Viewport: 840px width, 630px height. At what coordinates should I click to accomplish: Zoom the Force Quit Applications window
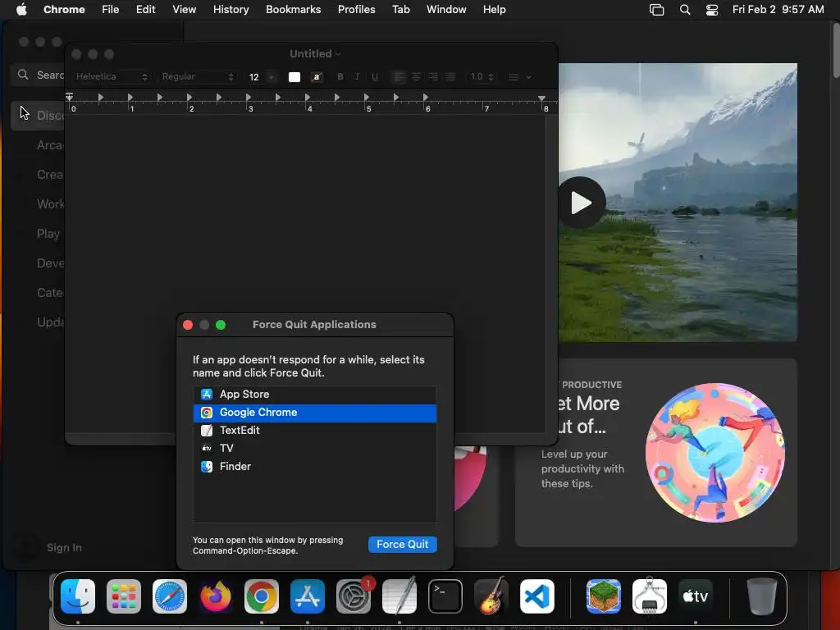(x=221, y=325)
